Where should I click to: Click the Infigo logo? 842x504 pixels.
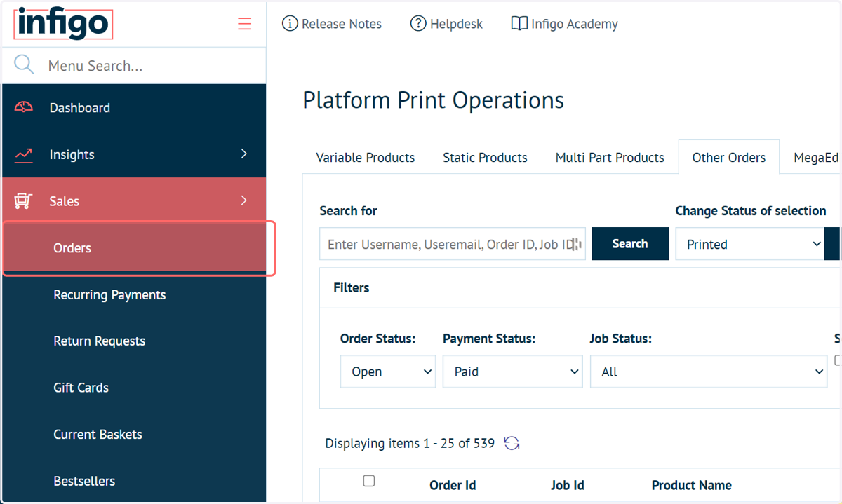[x=63, y=24]
